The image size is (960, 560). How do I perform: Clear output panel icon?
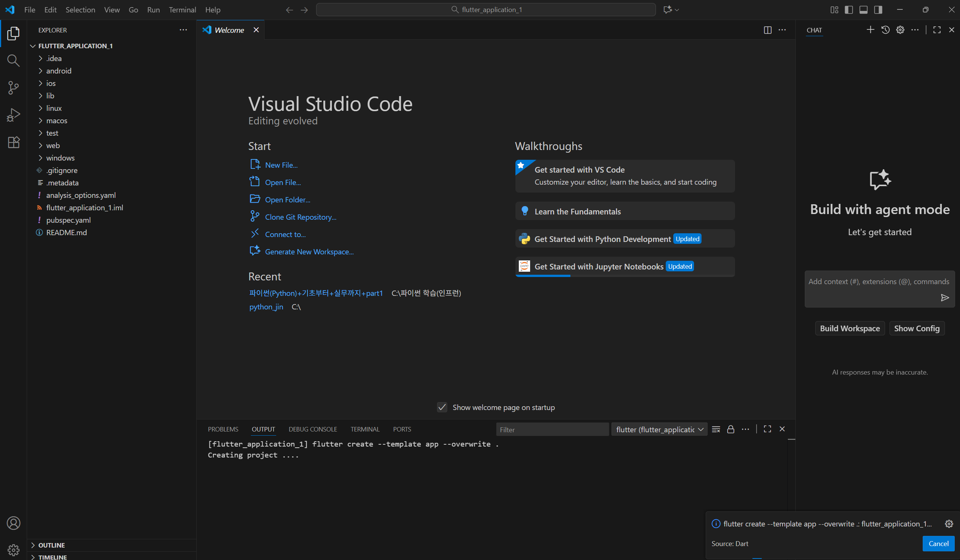[716, 429]
